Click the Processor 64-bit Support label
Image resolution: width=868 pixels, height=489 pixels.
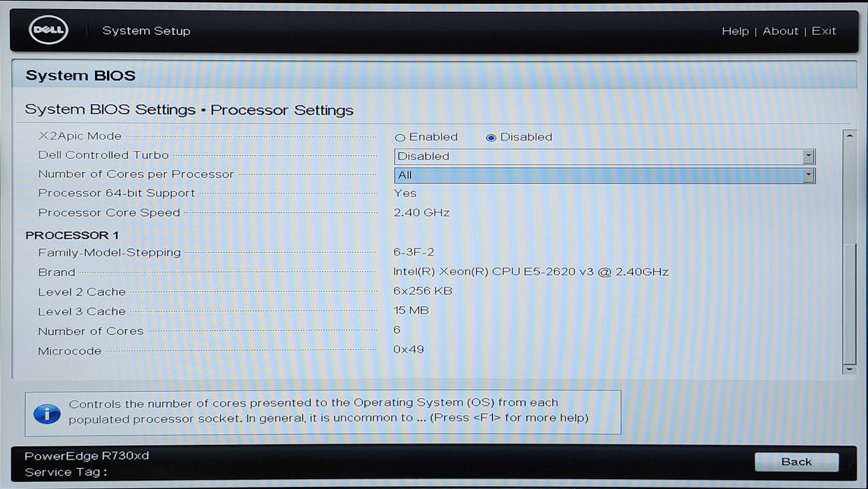tap(116, 193)
